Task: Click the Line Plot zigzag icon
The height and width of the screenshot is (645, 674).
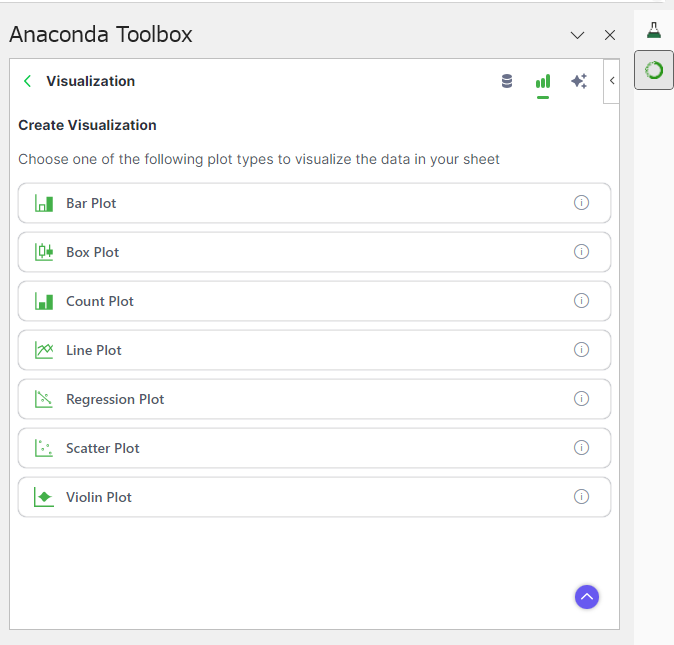Action: (44, 350)
